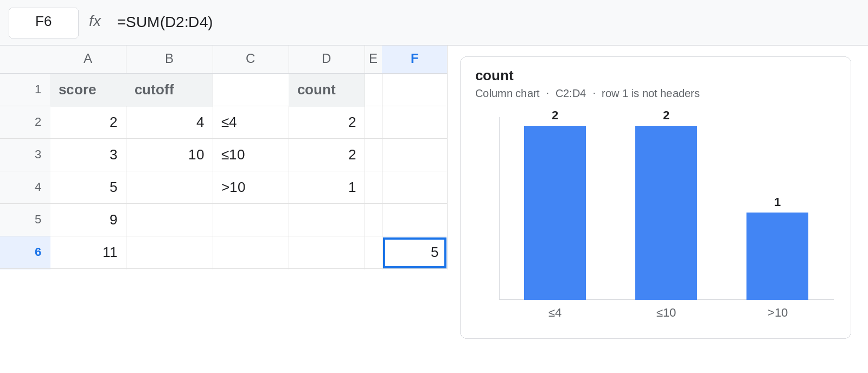Click the ≤4 bar in the chart
Viewport: 868px width, 373px height.
(x=555, y=213)
